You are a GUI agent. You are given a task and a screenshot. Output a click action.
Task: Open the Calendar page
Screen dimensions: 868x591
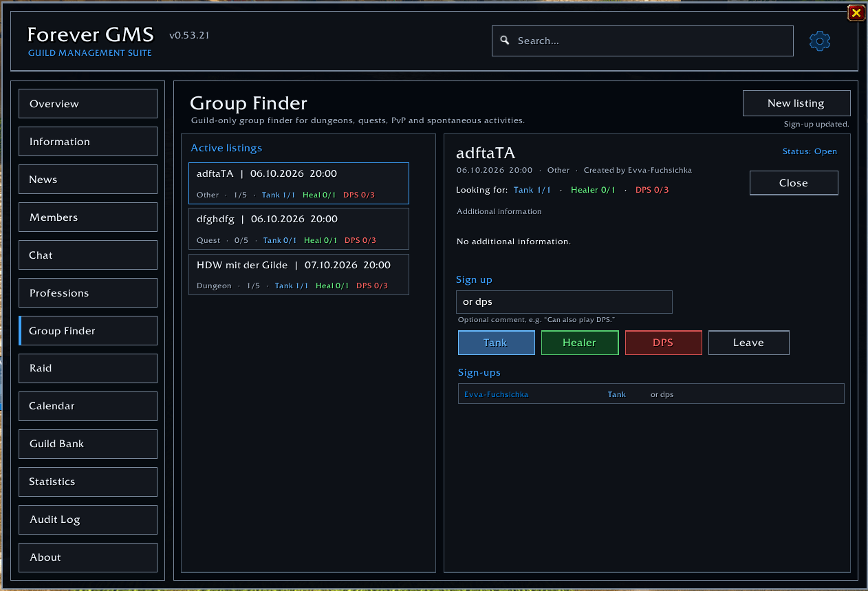pyautogui.click(x=88, y=406)
